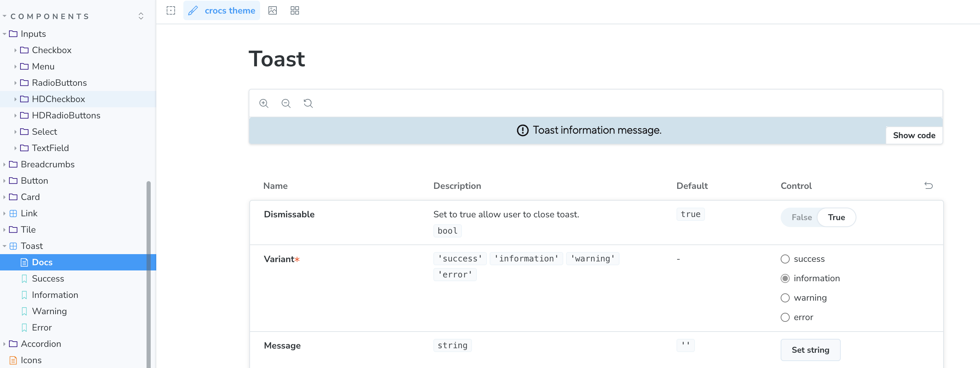Click the Show code button

(x=914, y=135)
